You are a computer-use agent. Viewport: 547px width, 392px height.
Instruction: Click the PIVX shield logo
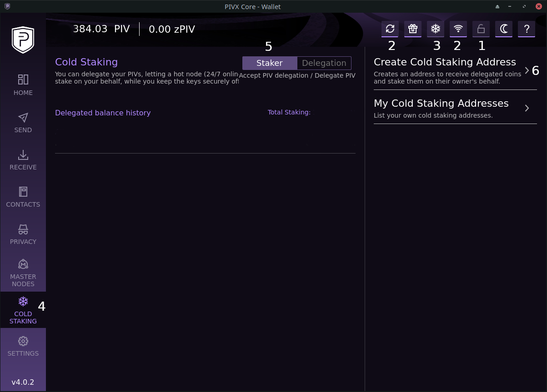coord(23,40)
